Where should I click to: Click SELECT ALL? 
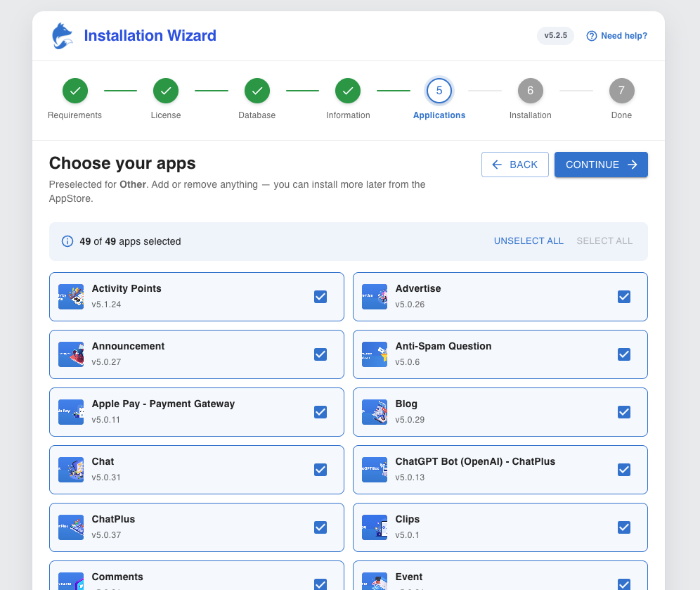coord(604,241)
